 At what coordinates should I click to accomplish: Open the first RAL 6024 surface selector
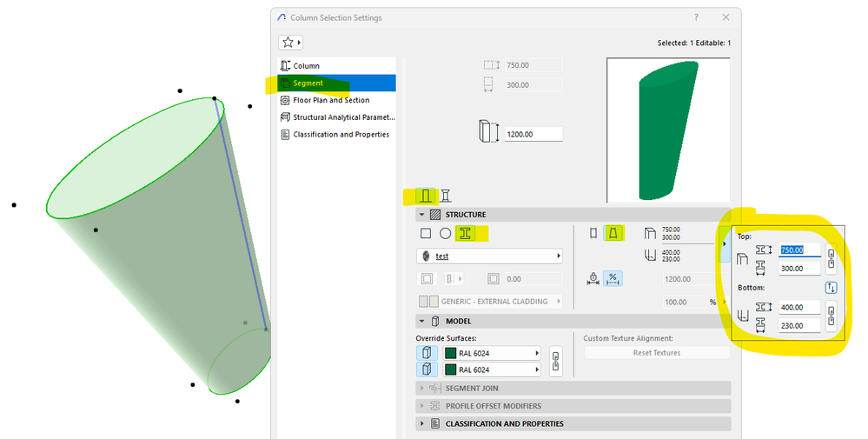coord(492,353)
